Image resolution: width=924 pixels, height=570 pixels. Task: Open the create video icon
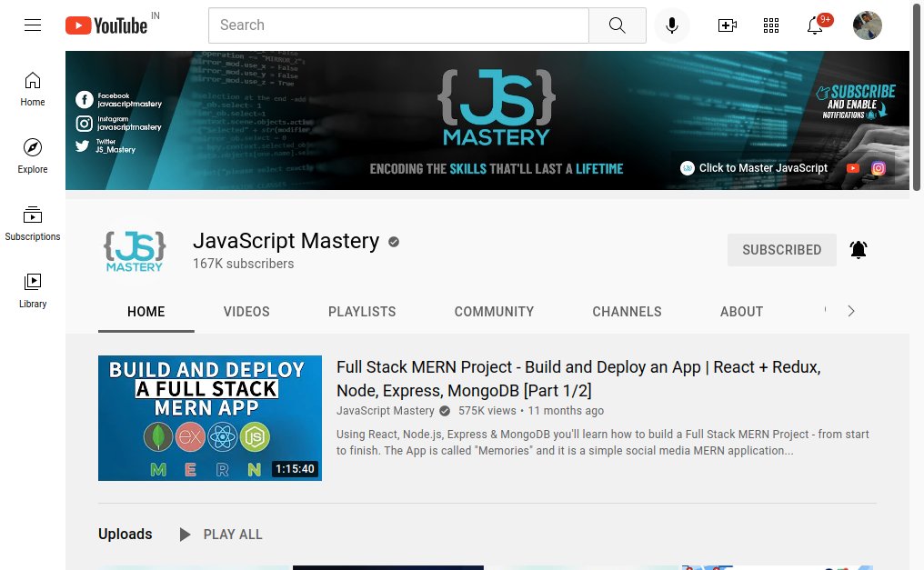[x=728, y=25]
